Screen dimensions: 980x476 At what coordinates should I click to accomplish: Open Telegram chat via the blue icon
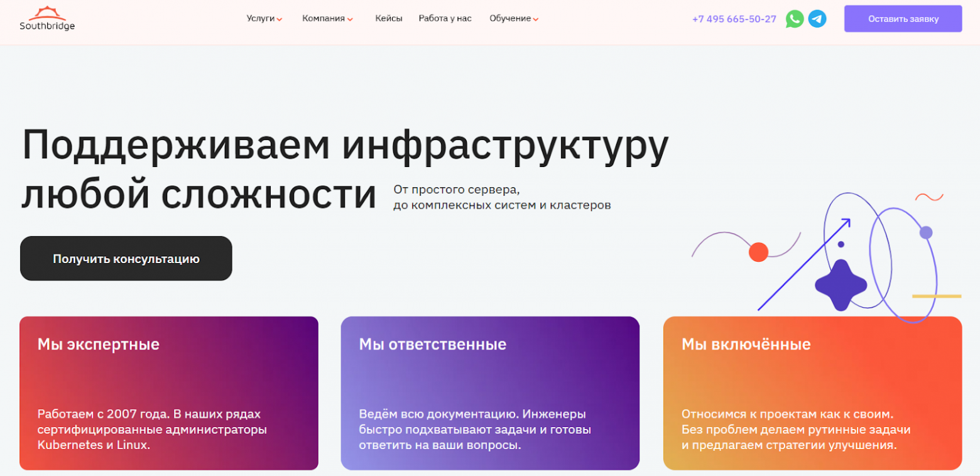(x=817, y=19)
